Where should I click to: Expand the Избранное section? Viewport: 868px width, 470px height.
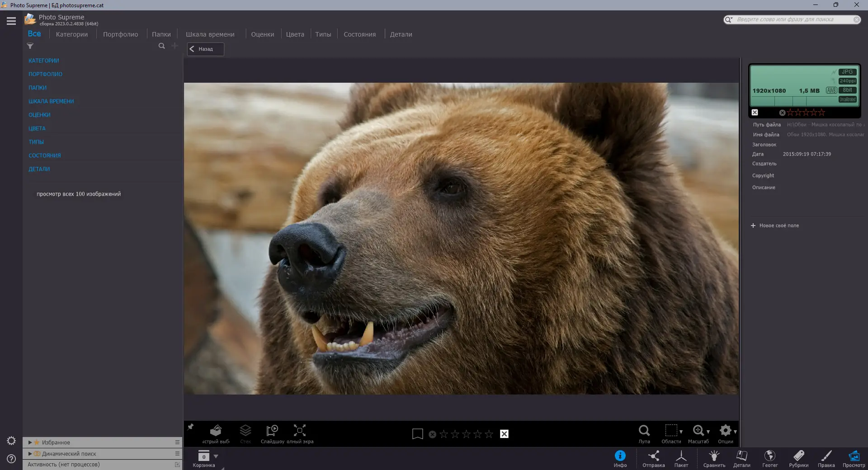(30, 442)
